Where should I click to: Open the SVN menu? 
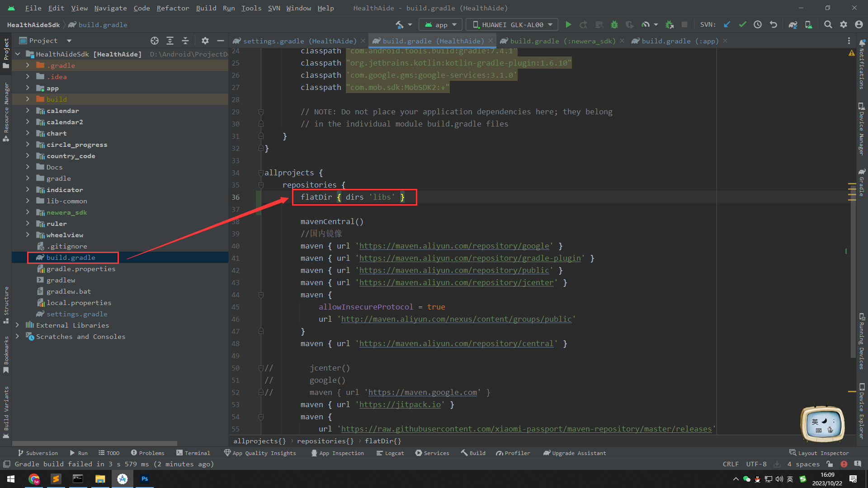pyautogui.click(x=274, y=8)
